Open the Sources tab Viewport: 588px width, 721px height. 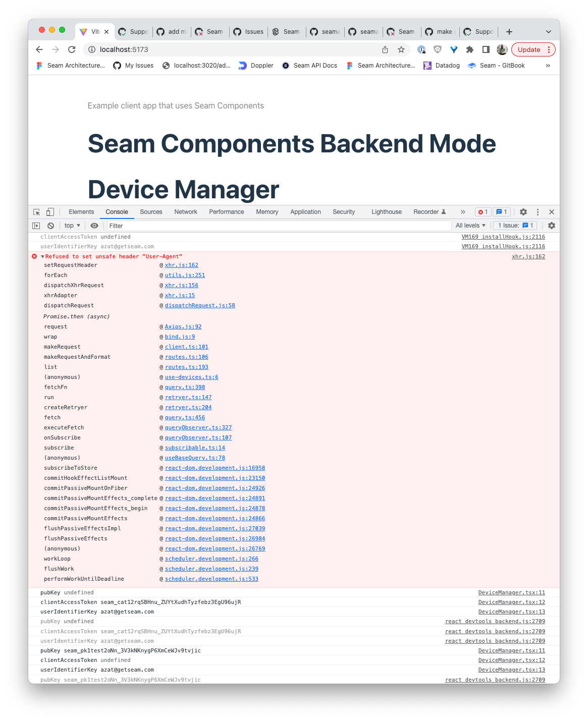pyautogui.click(x=151, y=212)
